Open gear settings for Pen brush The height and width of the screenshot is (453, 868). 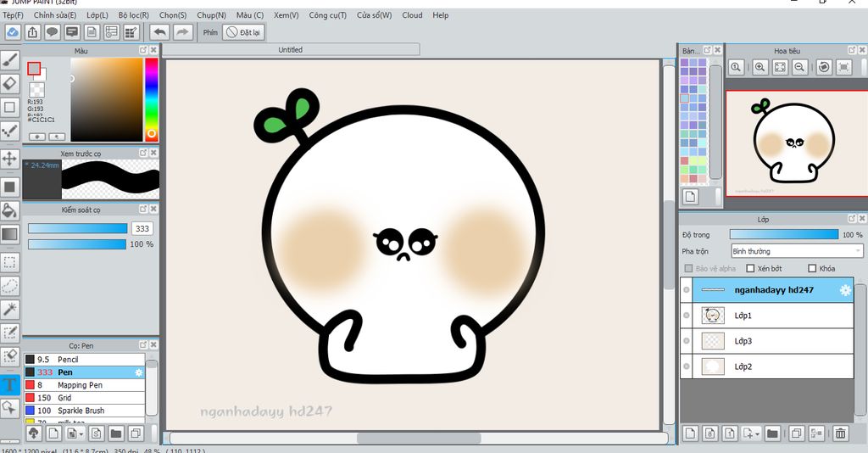[x=139, y=372]
